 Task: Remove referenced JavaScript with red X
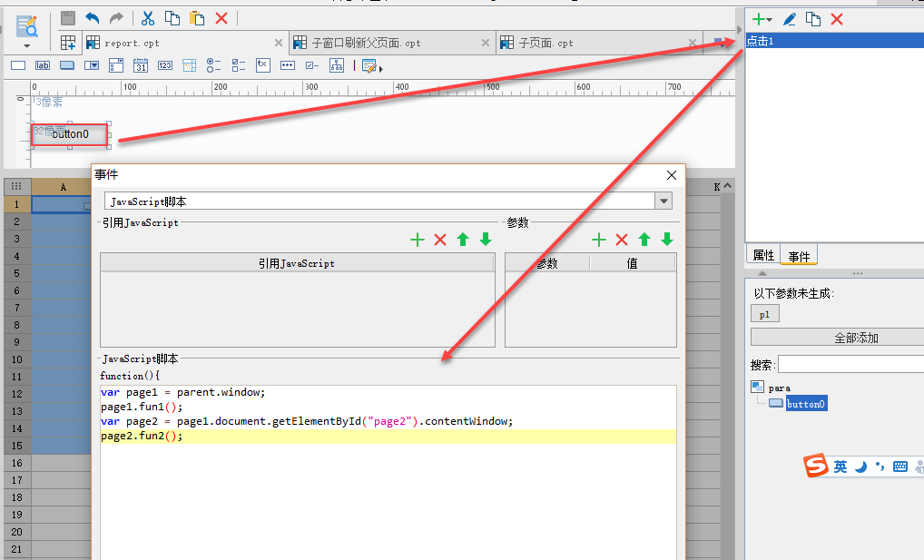coord(440,240)
